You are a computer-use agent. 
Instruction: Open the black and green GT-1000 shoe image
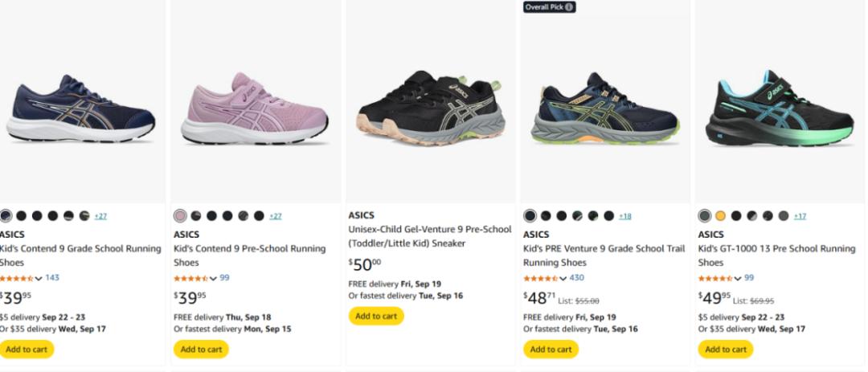click(780, 108)
